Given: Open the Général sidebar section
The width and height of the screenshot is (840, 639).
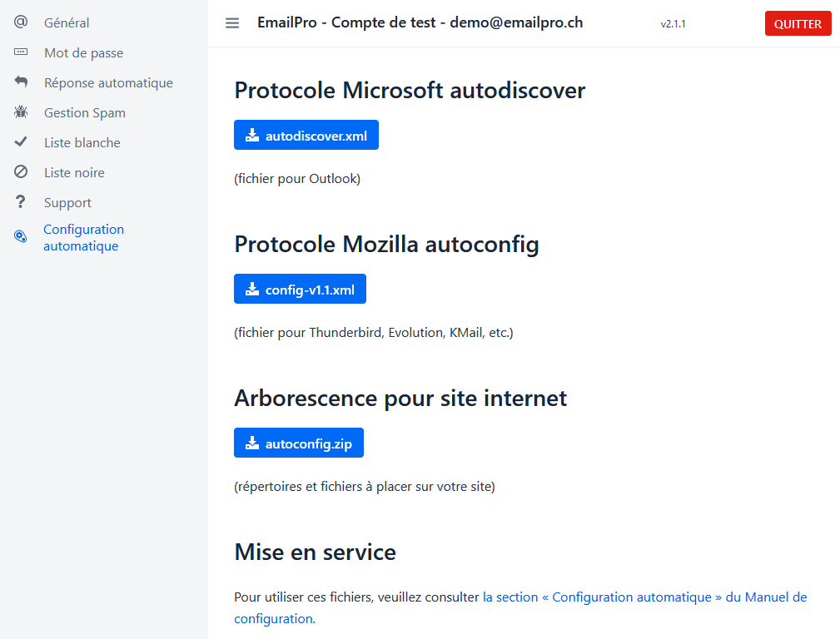Looking at the screenshot, I should [66, 22].
